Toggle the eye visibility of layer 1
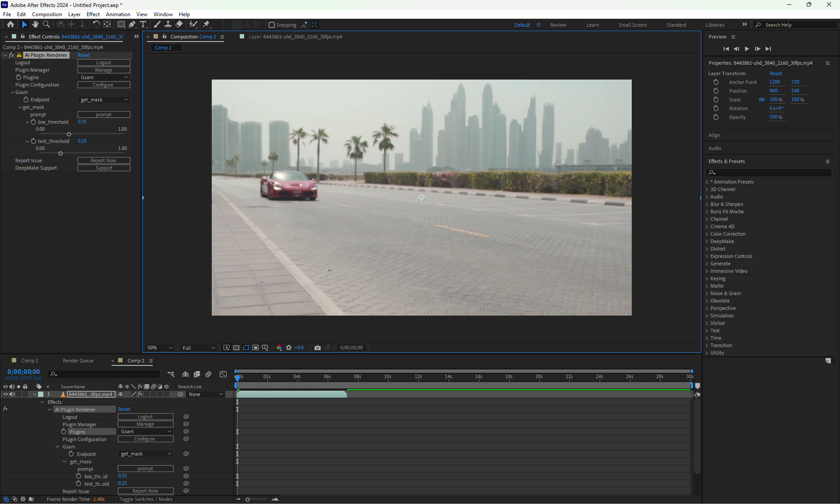This screenshot has width=840, height=504. [x=5, y=394]
